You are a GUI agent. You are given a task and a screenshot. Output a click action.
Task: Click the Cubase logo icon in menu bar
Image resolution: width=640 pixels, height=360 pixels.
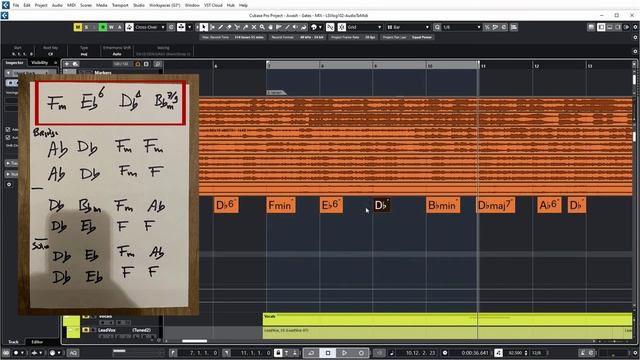[x=5, y=5]
